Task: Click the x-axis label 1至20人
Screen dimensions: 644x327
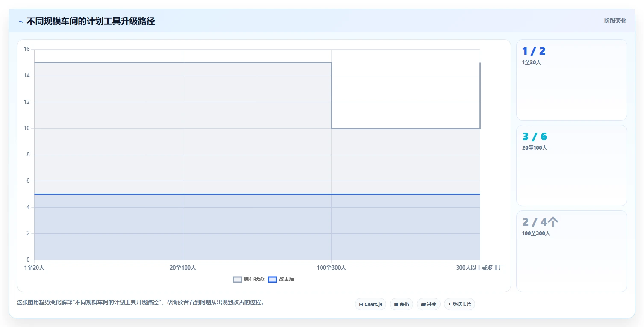Action: pos(34,268)
